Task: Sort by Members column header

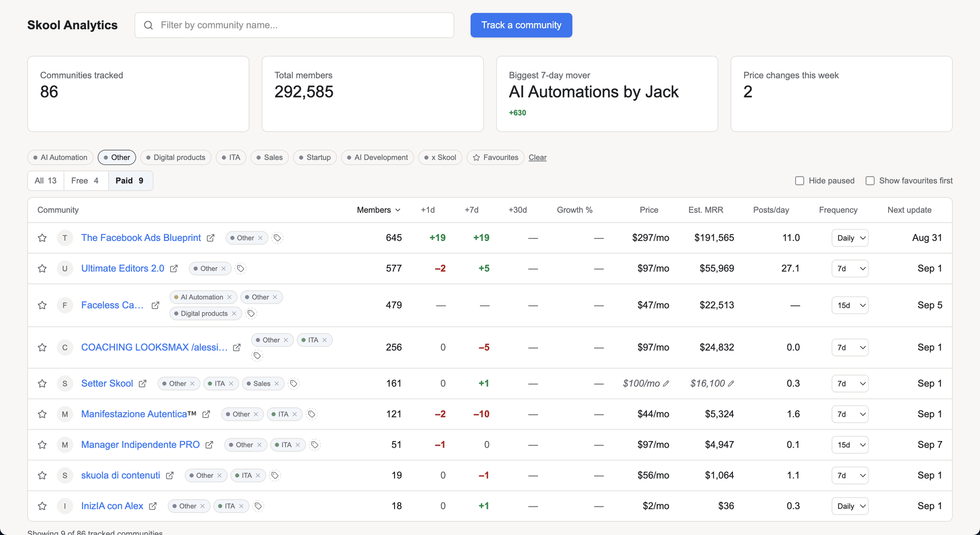Action: [x=378, y=210]
